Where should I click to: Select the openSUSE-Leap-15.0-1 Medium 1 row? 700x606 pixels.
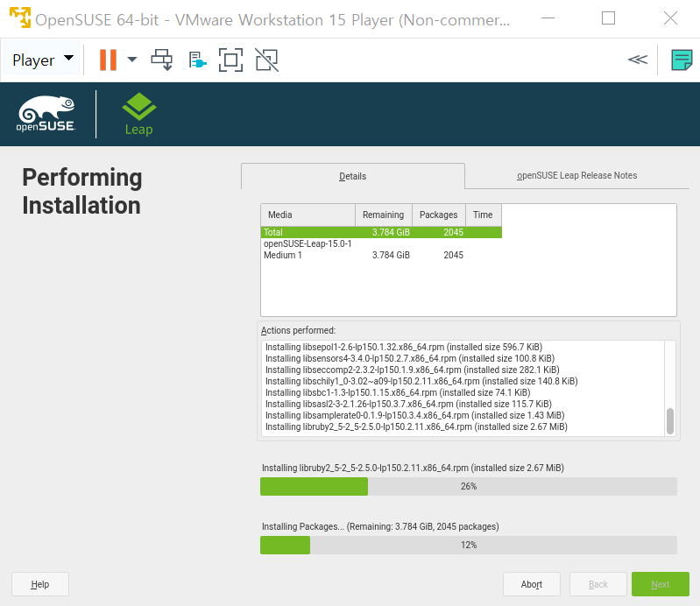[x=381, y=250]
